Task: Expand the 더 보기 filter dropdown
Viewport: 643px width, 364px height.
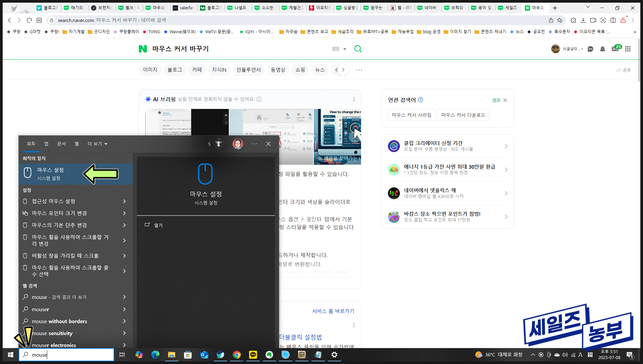Action: point(97,144)
